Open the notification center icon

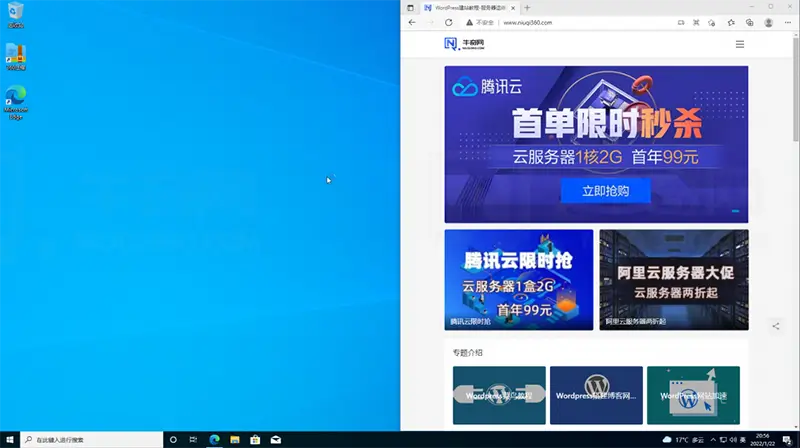click(787, 440)
